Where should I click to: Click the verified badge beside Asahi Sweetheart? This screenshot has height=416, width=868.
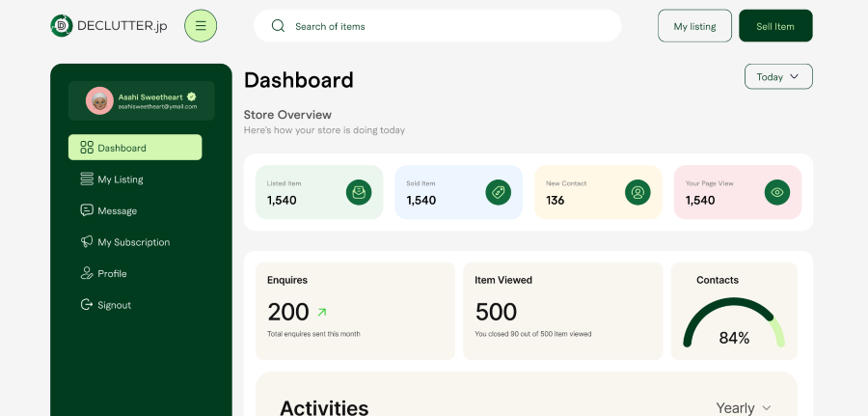pos(192,97)
